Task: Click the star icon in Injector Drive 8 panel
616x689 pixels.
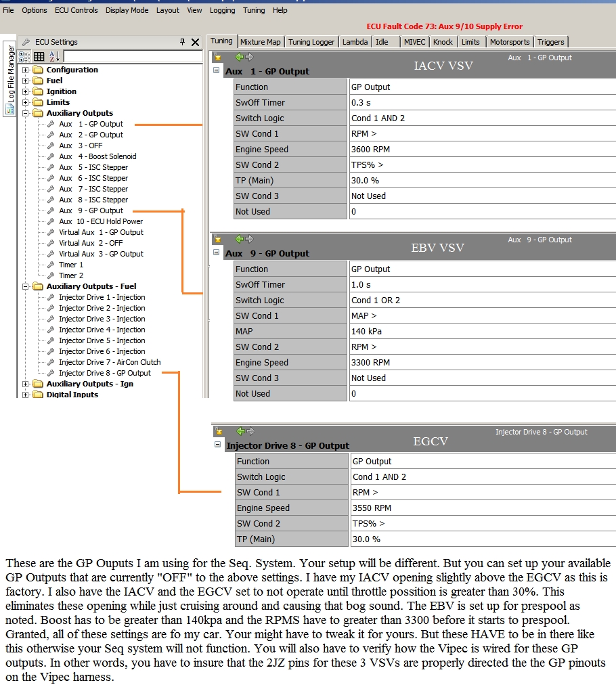Action: (218, 431)
